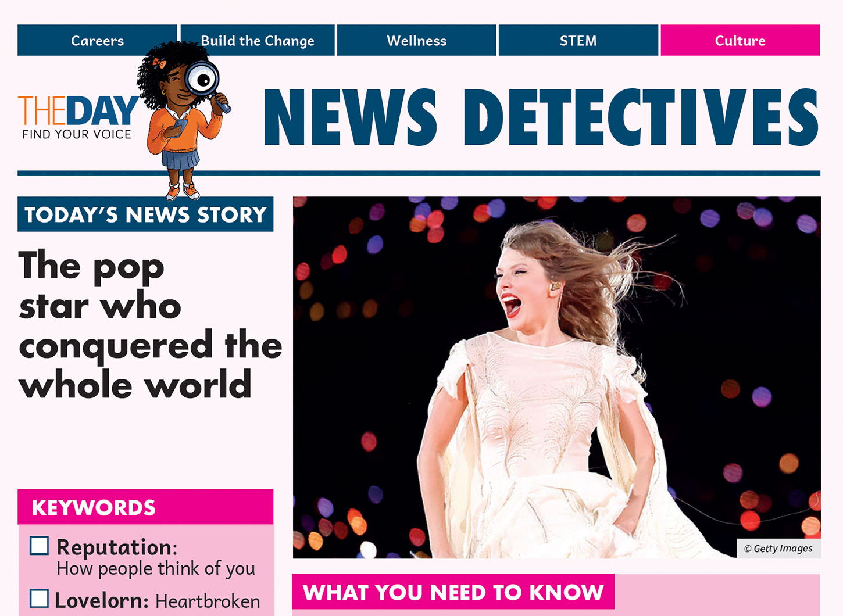
Task: Click The Day logo
Action: (x=78, y=110)
